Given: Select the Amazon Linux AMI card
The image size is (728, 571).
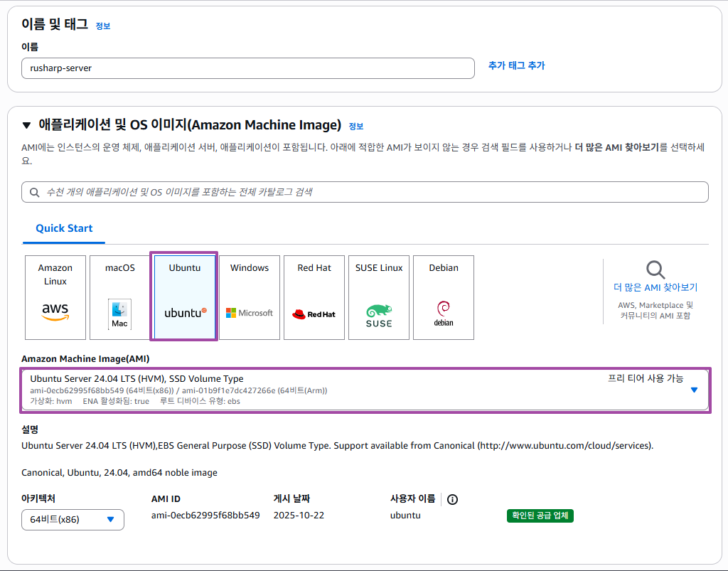Looking at the screenshot, I should pyautogui.click(x=55, y=297).
